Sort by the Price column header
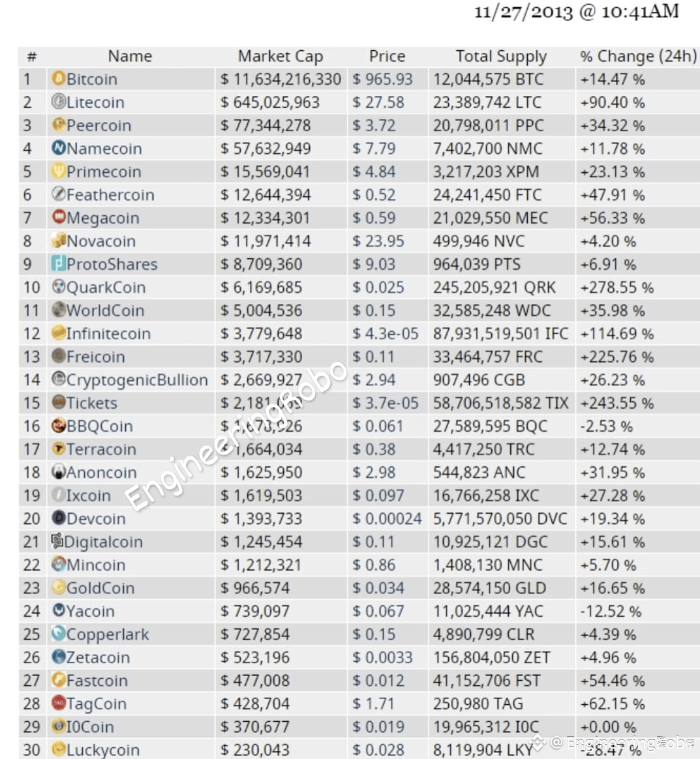Image resolution: width=700 pixels, height=759 pixels. tap(387, 56)
